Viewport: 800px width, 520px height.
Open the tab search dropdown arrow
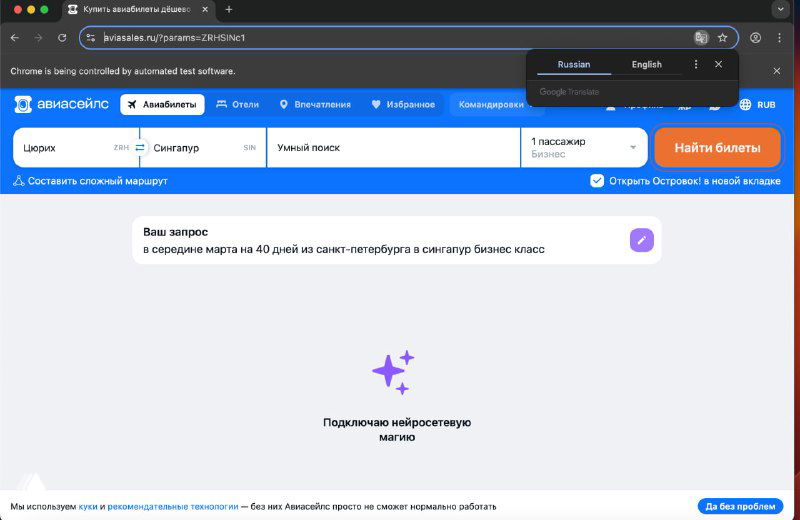point(781,10)
